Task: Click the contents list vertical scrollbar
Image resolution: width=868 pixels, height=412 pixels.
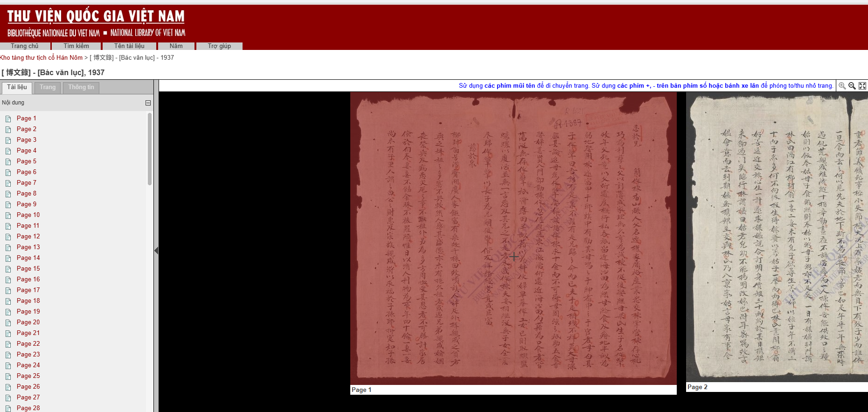Action: point(150,149)
